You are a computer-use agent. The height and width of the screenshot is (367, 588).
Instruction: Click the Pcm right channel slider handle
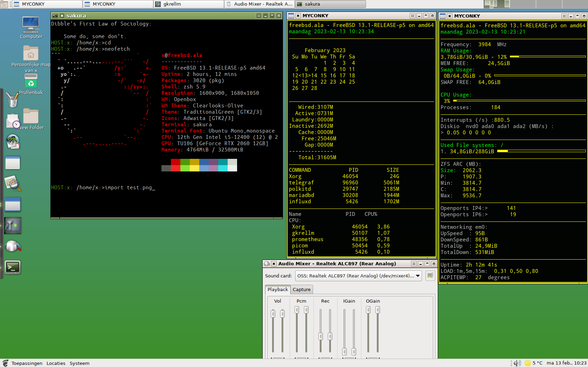coord(306,310)
